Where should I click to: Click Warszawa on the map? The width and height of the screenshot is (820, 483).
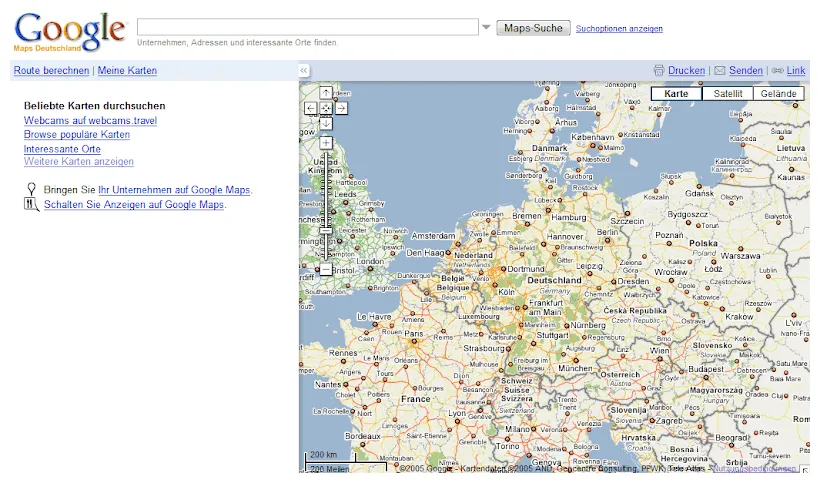click(741, 256)
